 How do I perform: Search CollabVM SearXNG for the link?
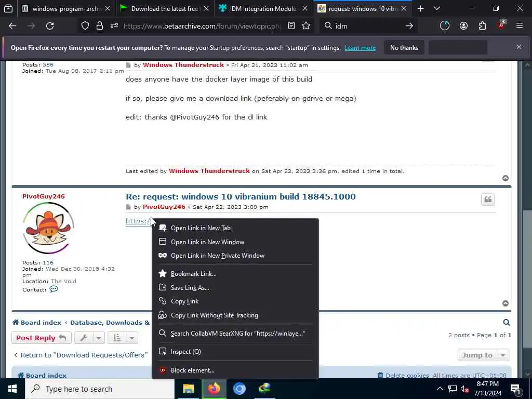point(235,334)
